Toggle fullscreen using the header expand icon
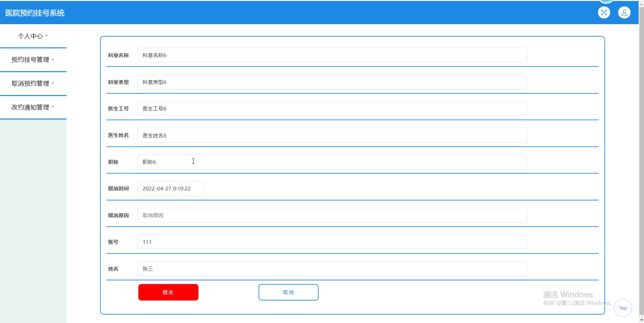 [x=604, y=13]
